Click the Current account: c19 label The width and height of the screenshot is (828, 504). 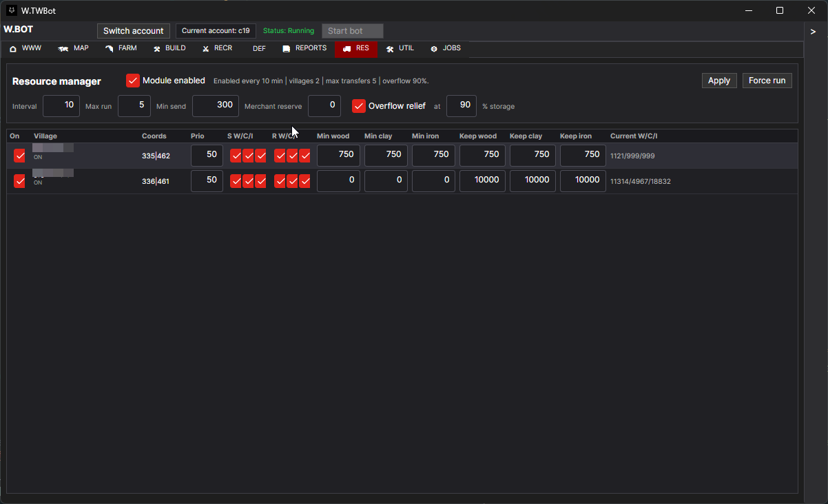(x=216, y=31)
